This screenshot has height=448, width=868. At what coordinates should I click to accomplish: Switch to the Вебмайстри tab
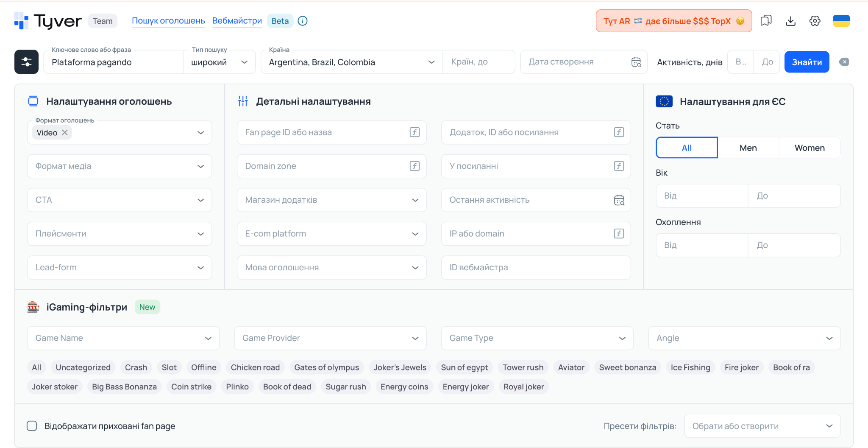click(x=237, y=21)
